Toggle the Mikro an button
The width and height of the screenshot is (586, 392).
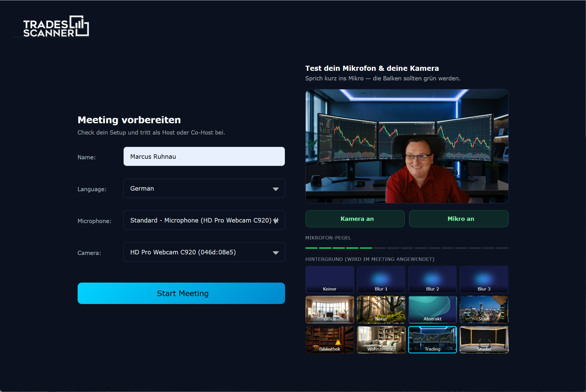point(459,219)
